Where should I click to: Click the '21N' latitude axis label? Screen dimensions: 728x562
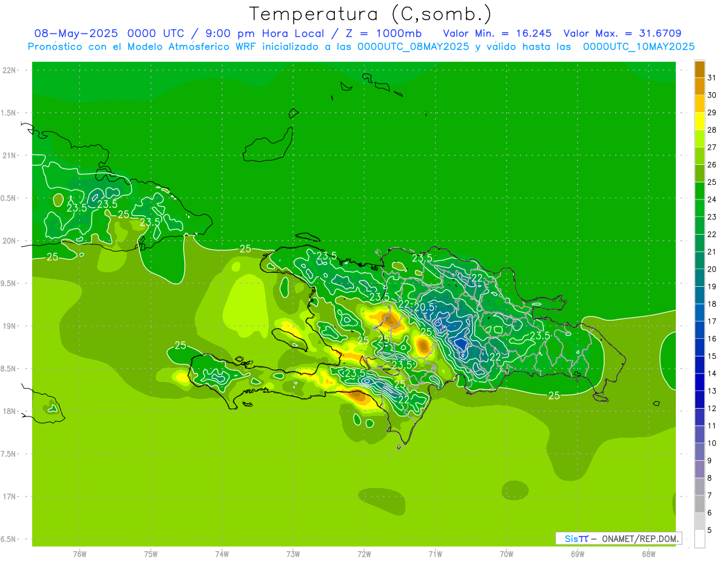click(x=10, y=155)
